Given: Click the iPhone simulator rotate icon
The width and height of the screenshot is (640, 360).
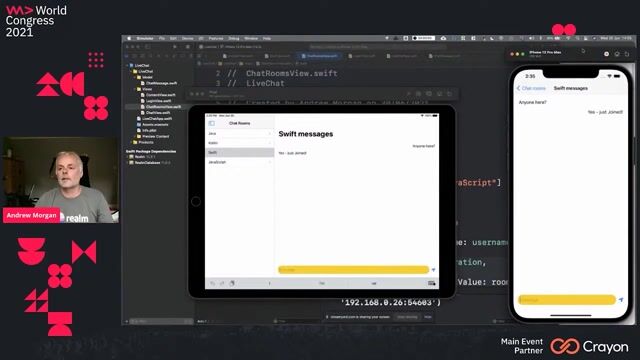Looking at the screenshot, I should point(627,54).
